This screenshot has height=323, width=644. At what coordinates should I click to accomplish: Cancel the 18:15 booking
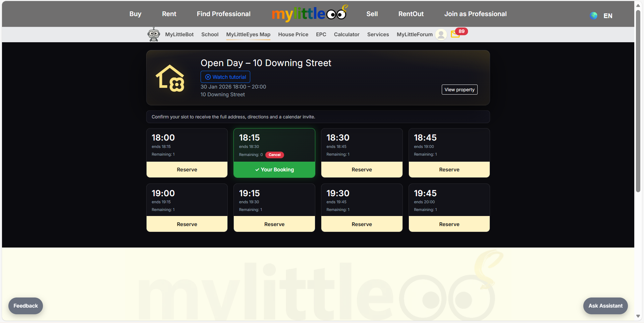274,155
